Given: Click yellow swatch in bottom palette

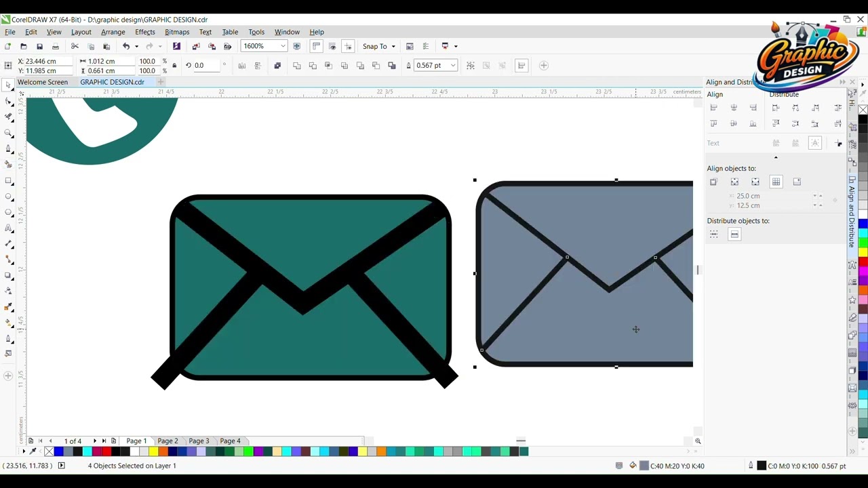Looking at the screenshot, I should [154, 451].
